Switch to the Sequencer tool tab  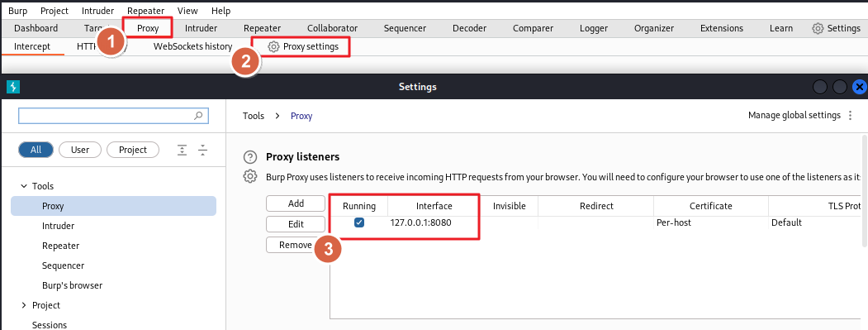[406, 28]
